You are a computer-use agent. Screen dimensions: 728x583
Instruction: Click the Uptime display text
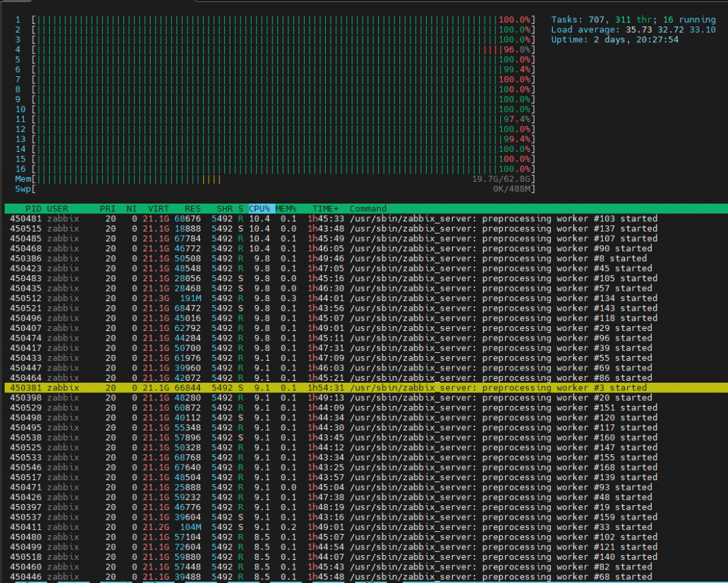point(615,40)
